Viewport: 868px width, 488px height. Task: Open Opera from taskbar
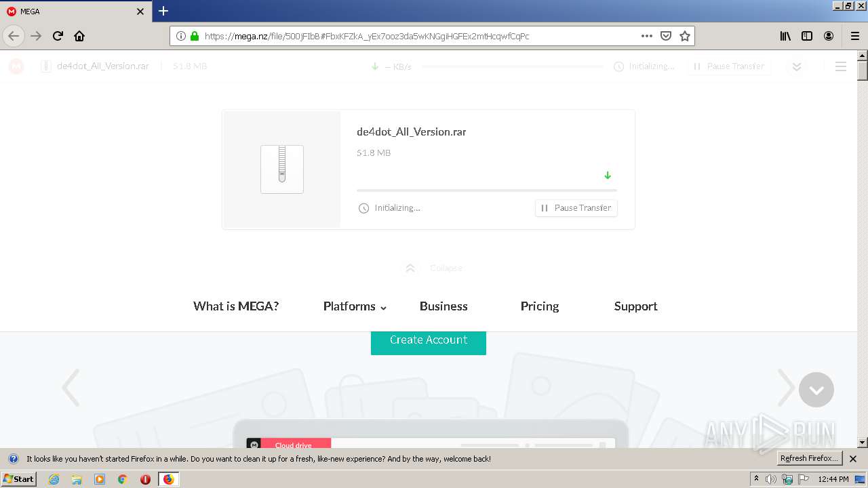[145, 479]
